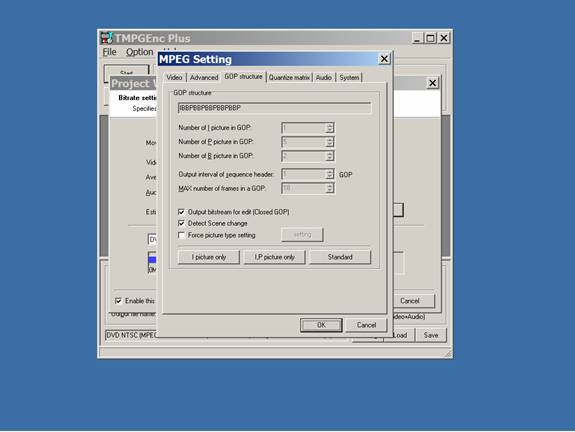Click the Save button in TMPGEnc main window
575x432 pixels.
click(x=431, y=335)
